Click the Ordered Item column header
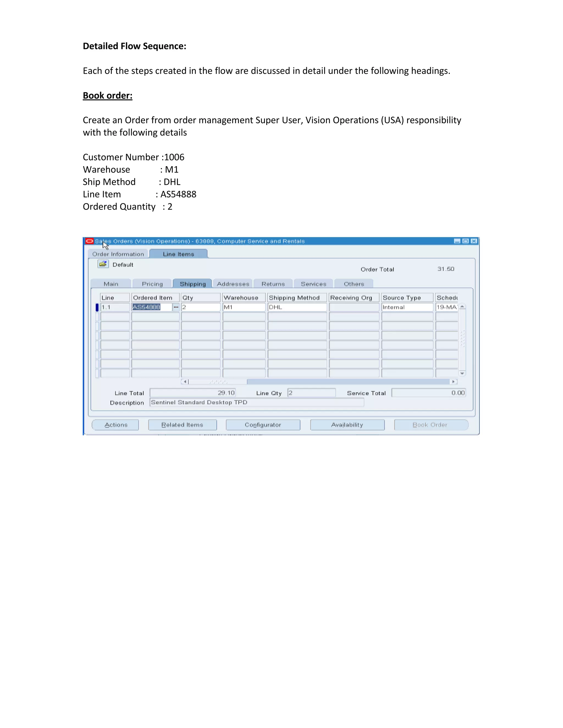 [x=155, y=298]
